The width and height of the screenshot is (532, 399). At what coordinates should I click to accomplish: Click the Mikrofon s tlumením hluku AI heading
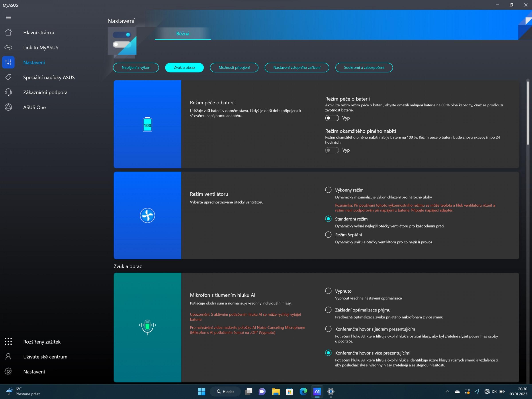223,295
